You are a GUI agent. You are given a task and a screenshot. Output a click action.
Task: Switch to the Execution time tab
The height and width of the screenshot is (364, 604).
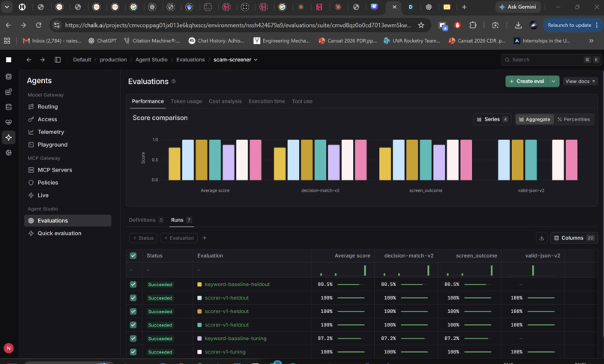[x=267, y=101]
